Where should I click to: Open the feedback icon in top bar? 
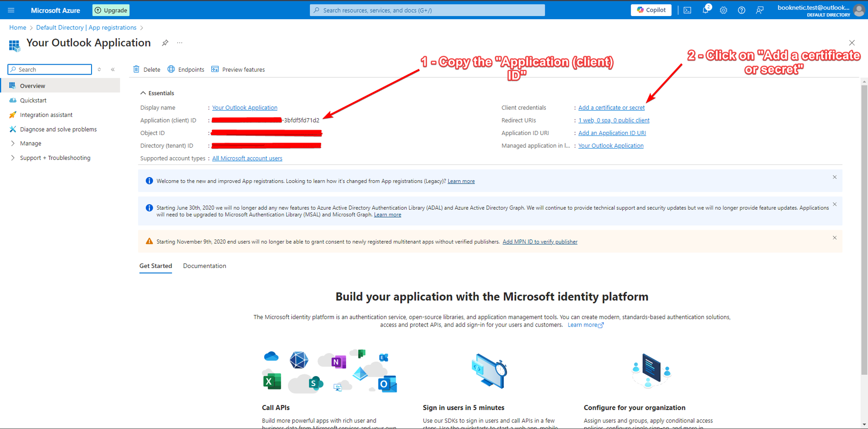[x=759, y=10]
